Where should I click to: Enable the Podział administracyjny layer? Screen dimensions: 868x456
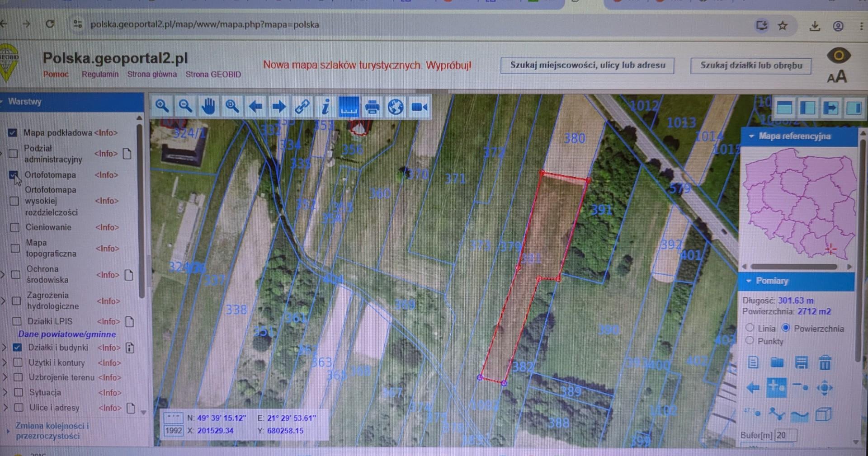point(14,154)
